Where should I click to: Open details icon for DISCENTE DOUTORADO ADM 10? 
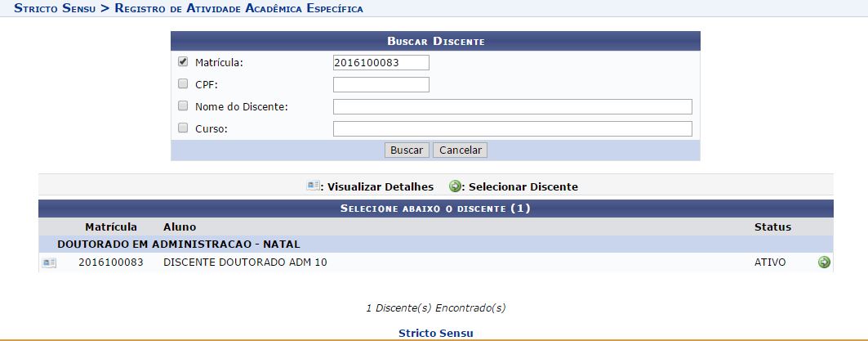(x=49, y=262)
